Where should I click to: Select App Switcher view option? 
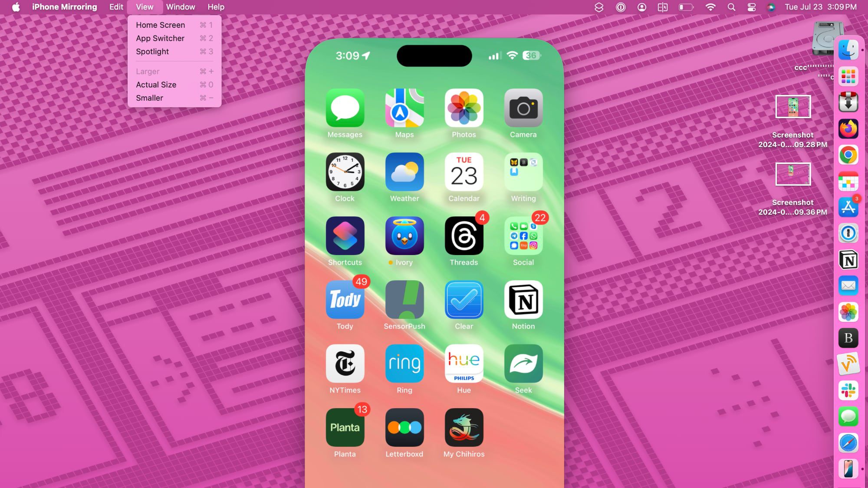[160, 38]
